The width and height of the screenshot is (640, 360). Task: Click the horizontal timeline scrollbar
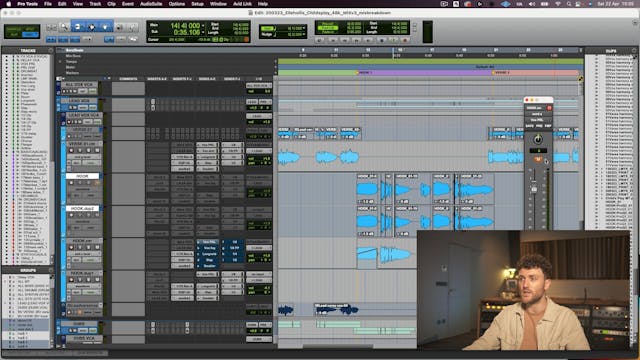(338, 347)
